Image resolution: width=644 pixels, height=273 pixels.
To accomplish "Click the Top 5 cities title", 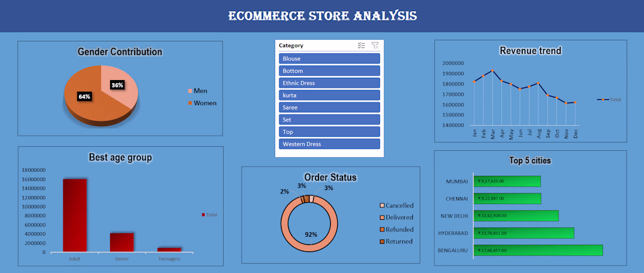I will click(530, 161).
